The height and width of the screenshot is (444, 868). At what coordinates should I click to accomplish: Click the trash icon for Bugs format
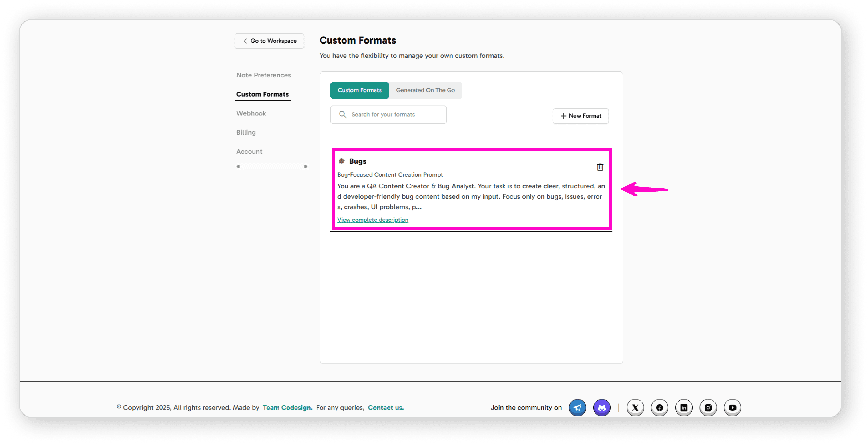pyautogui.click(x=600, y=167)
